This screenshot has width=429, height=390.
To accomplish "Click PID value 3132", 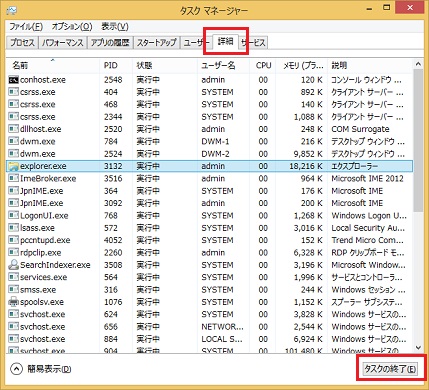I will (113, 166).
